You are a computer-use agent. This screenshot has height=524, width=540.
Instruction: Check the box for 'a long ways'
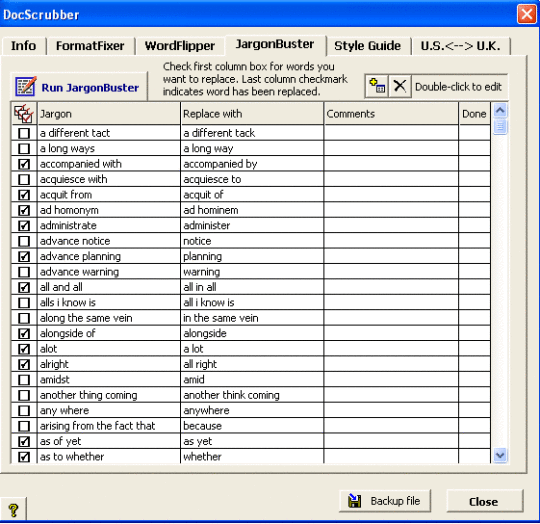click(x=24, y=148)
